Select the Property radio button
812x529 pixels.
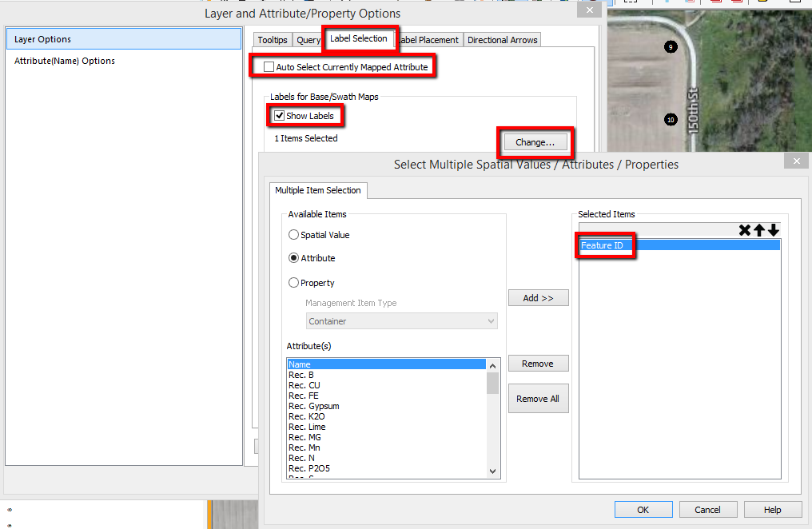coord(293,283)
